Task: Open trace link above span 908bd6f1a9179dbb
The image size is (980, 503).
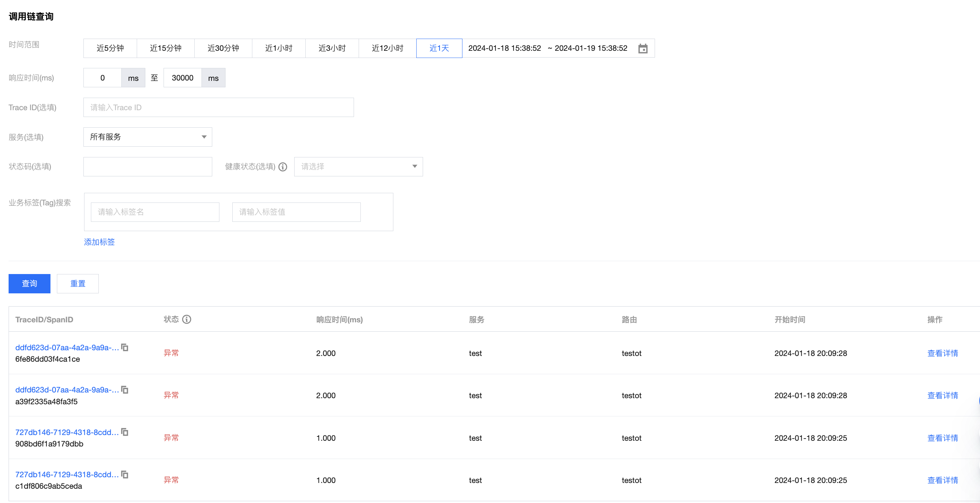Action: click(67, 432)
